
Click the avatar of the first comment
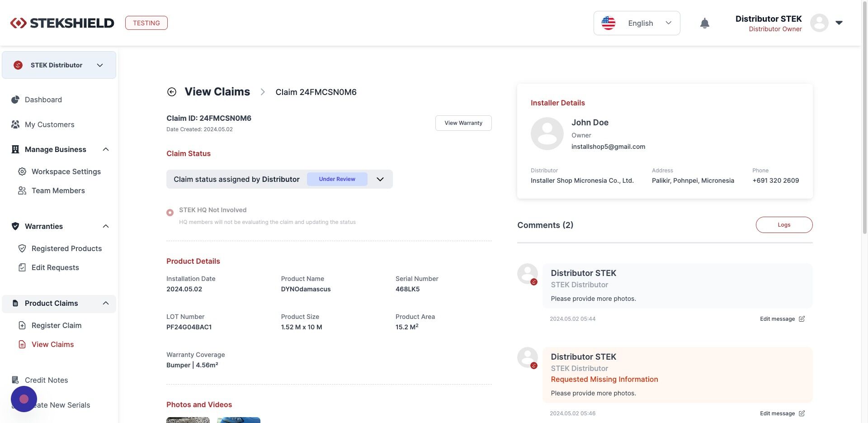(x=528, y=274)
